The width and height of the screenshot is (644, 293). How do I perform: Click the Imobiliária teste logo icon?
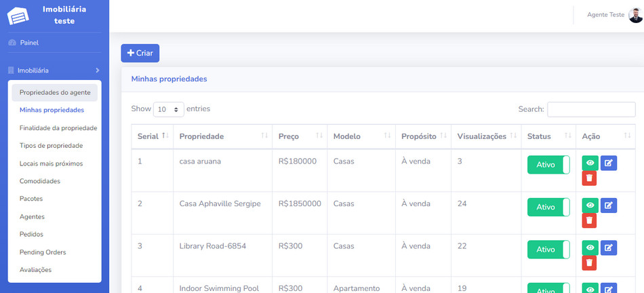click(x=18, y=16)
